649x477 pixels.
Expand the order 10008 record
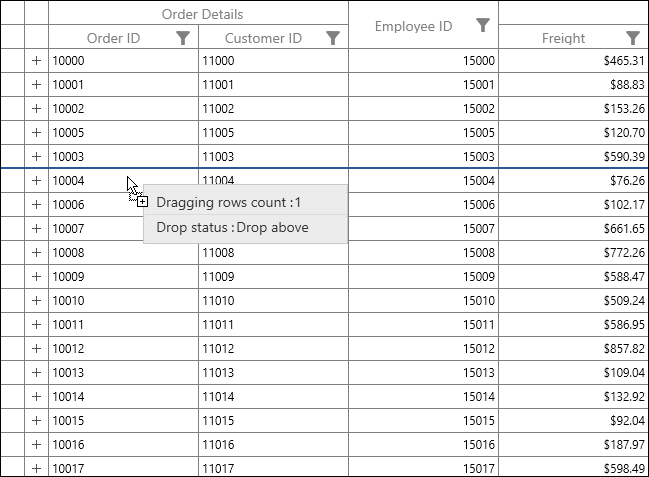pyautogui.click(x=37, y=253)
